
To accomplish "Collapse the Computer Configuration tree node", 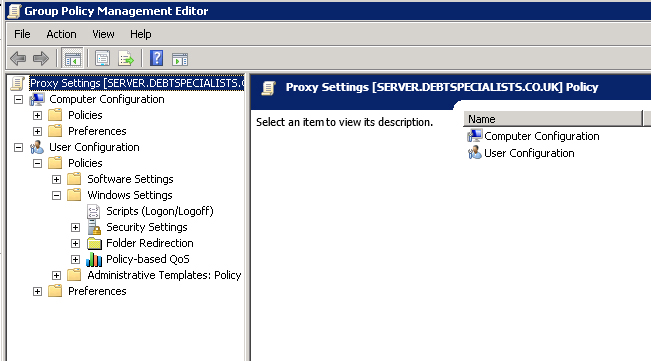I will click(x=18, y=100).
